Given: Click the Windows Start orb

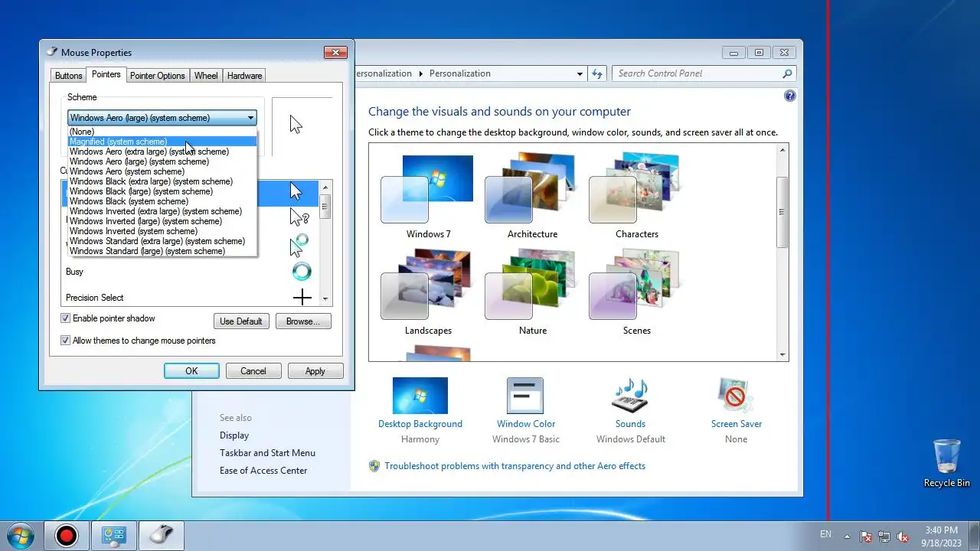Looking at the screenshot, I should pos(20,536).
